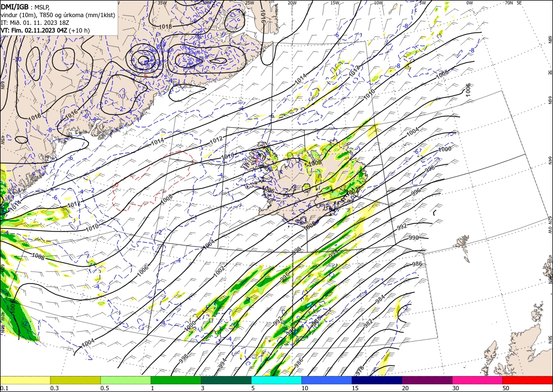Click 'VT: Fim. 02.11.2023 04Z (+10 h)' text
This screenshot has height=392, width=553.
click(x=45, y=30)
